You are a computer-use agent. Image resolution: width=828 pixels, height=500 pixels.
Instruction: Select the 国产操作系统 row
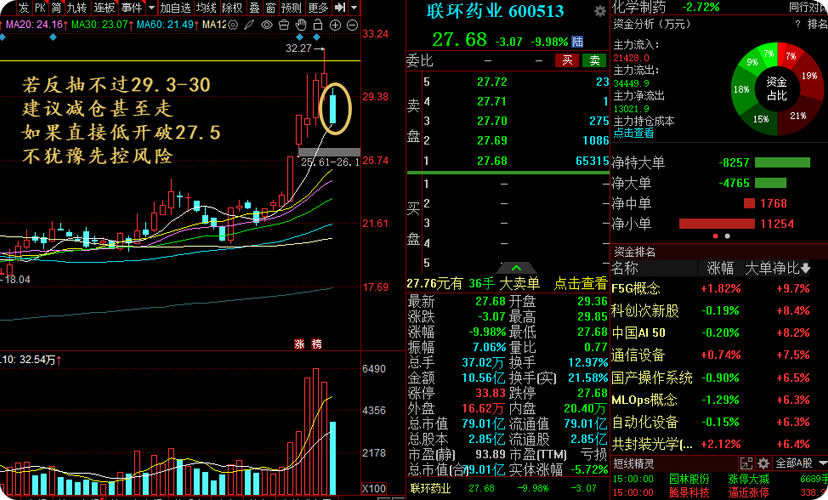point(718,378)
